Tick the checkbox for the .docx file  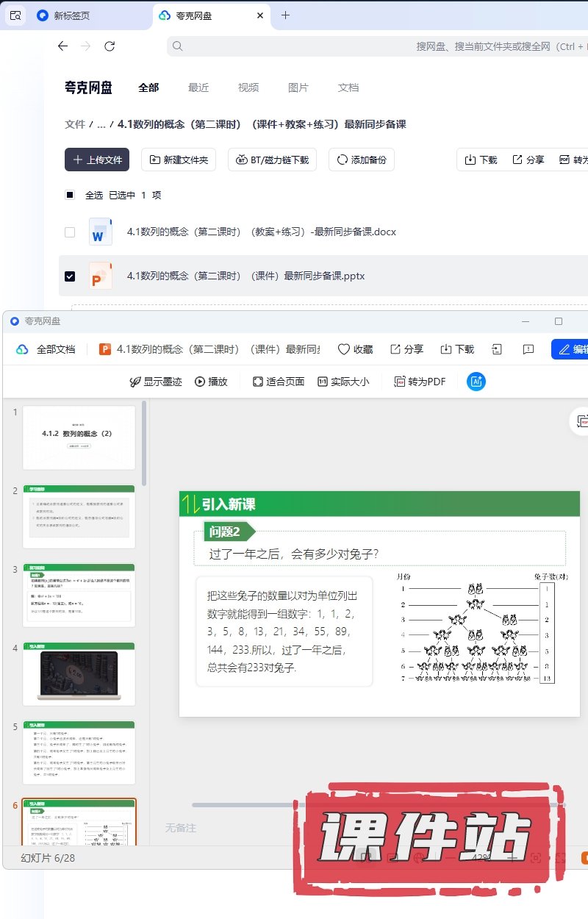click(x=70, y=232)
